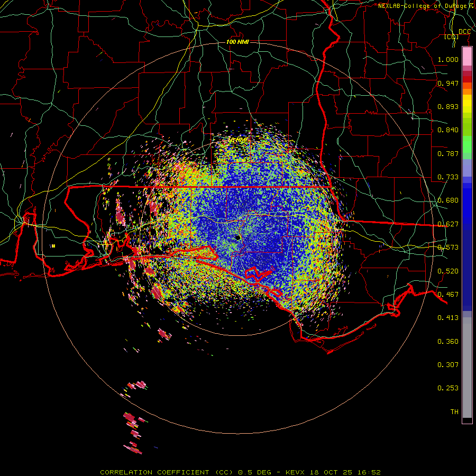Screen dimensions: 476x476
Task: Select the 0.573 scale value
Action: tap(448, 248)
